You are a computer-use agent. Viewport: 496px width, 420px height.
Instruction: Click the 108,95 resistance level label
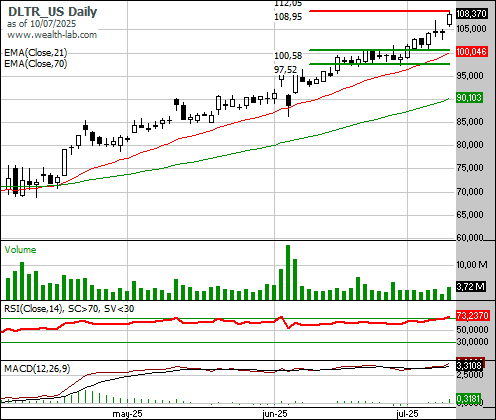coord(288,17)
